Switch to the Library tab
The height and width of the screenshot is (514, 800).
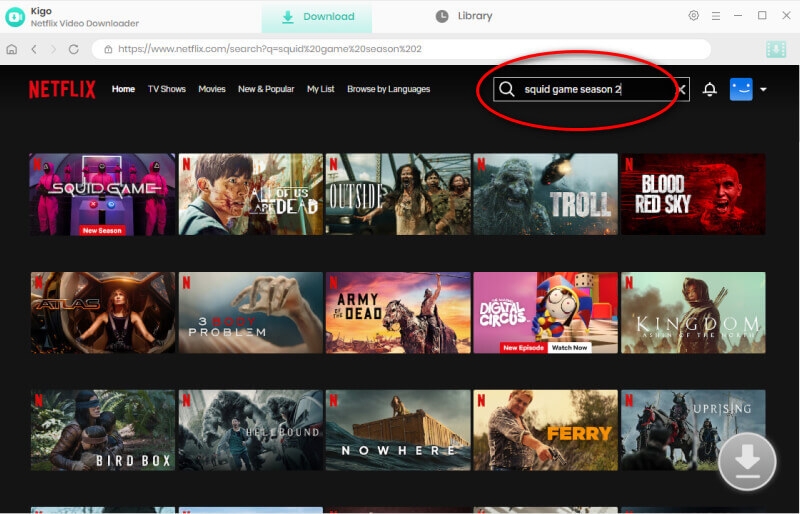(x=464, y=16)
